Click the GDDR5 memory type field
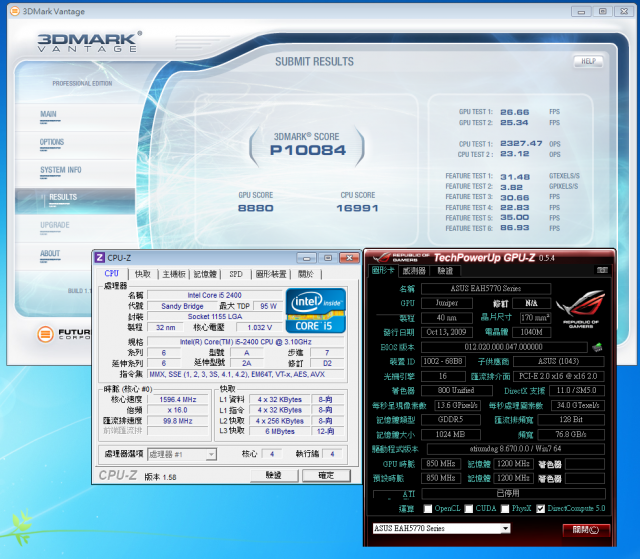 pyautogui.click(x=451, y=419)
